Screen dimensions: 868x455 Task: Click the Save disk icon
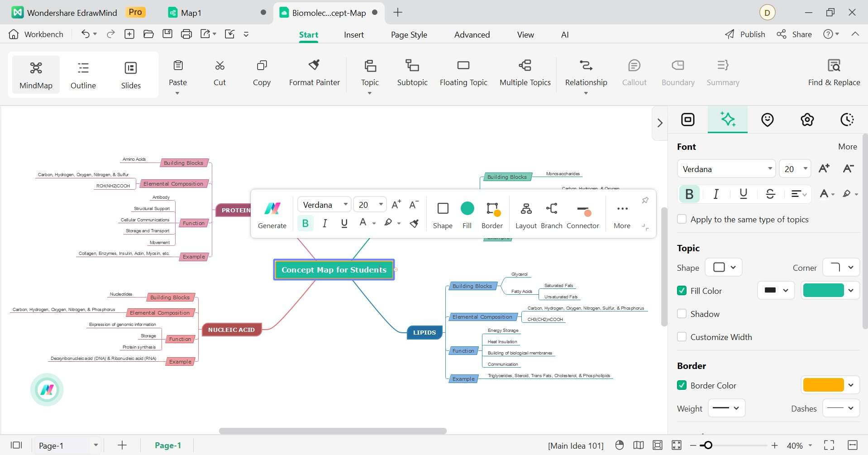(167, 34)
